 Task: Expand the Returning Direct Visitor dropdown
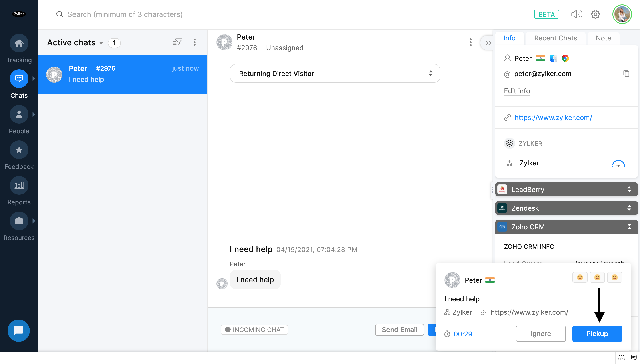[335, 73]
